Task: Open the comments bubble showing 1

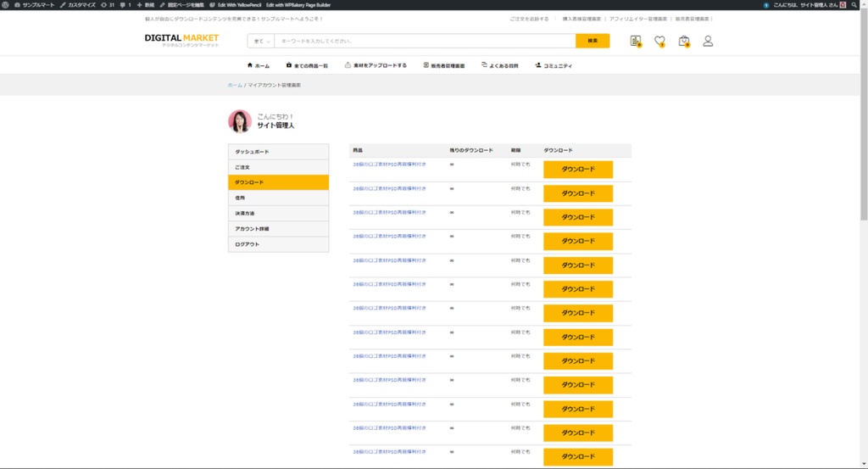Action: 125,5
